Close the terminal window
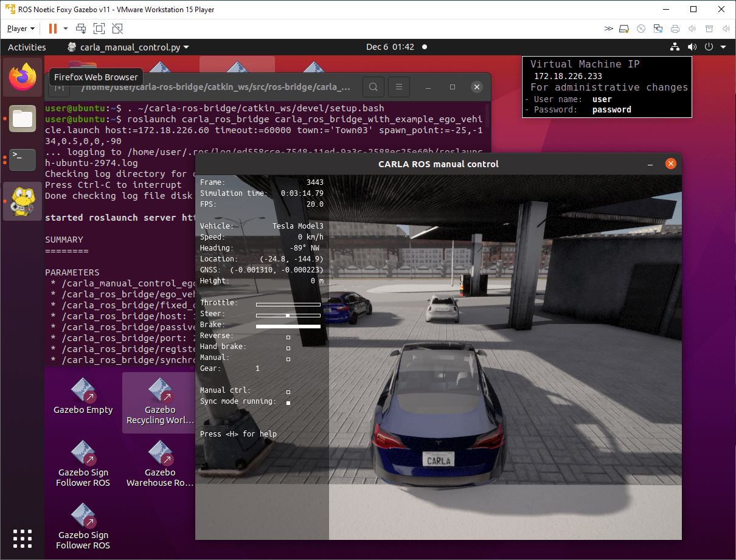736x560 pixels. tap(477, 87)
